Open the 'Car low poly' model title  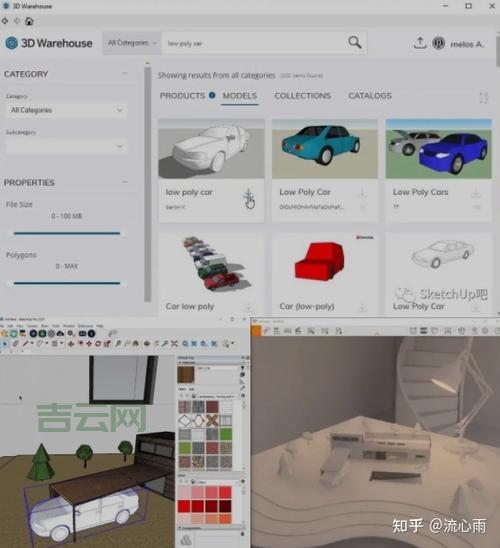tap(190, 306)
